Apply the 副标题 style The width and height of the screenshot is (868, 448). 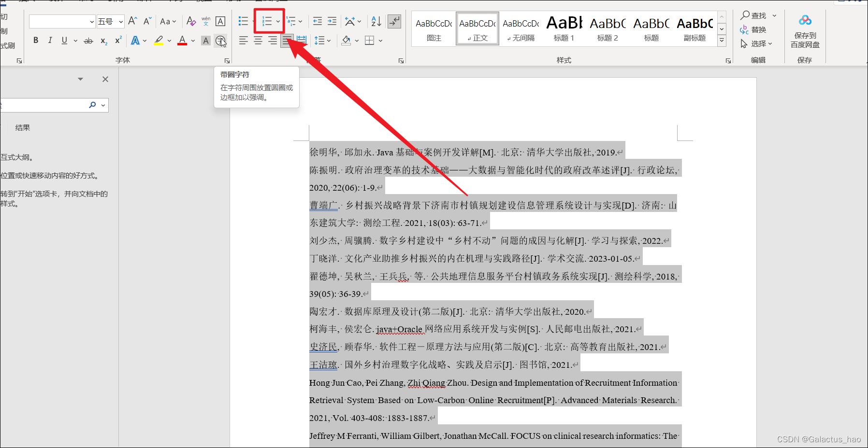point(694,29)
